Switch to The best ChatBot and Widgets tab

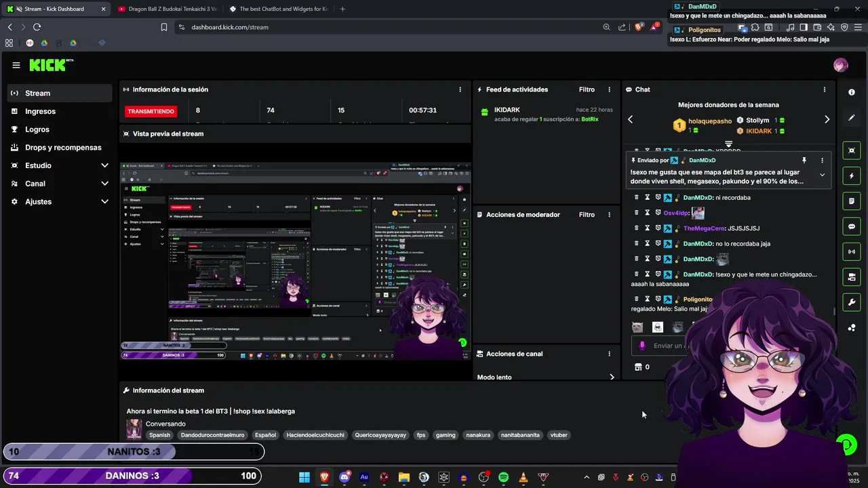pos(278,9)
